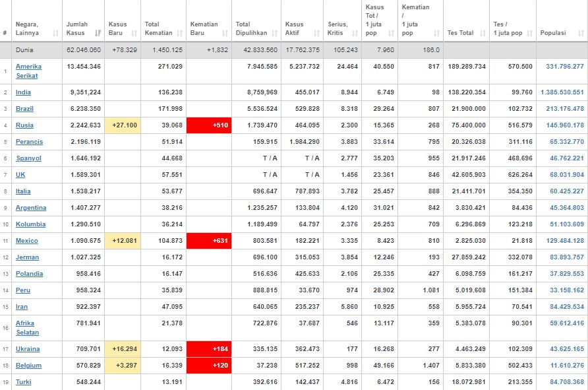Open Italia population 60.425.227 link

click(x=567, y=191)
